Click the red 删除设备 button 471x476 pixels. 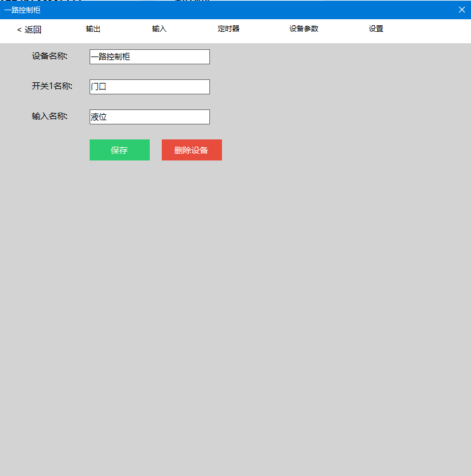pos(191,150)
